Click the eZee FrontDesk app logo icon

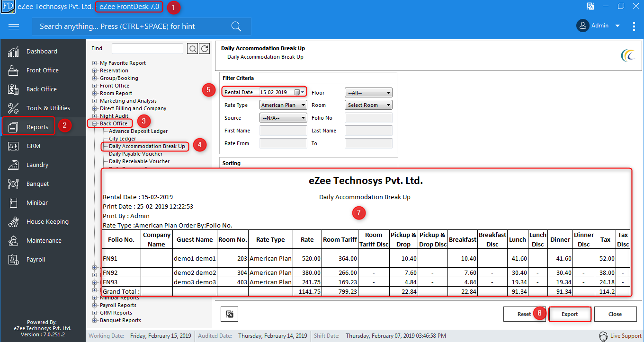coord(8,7)
